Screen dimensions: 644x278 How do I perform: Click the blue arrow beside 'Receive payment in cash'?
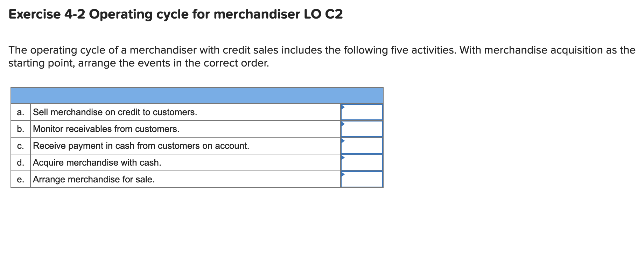point(342,140)
